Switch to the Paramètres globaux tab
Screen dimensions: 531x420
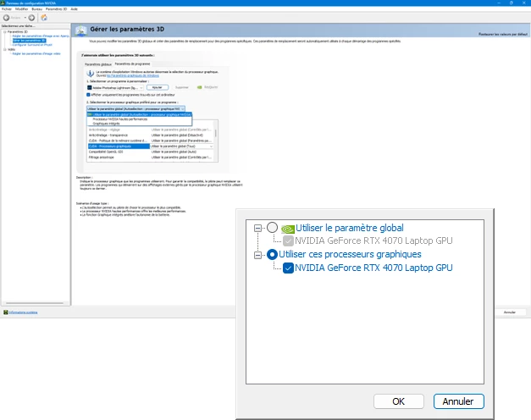click(x=98, y=64)
